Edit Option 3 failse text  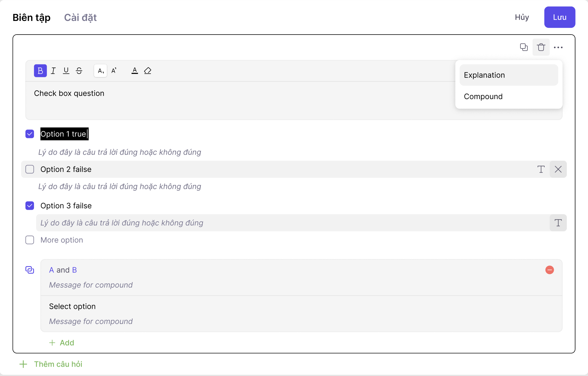[66, 206]
